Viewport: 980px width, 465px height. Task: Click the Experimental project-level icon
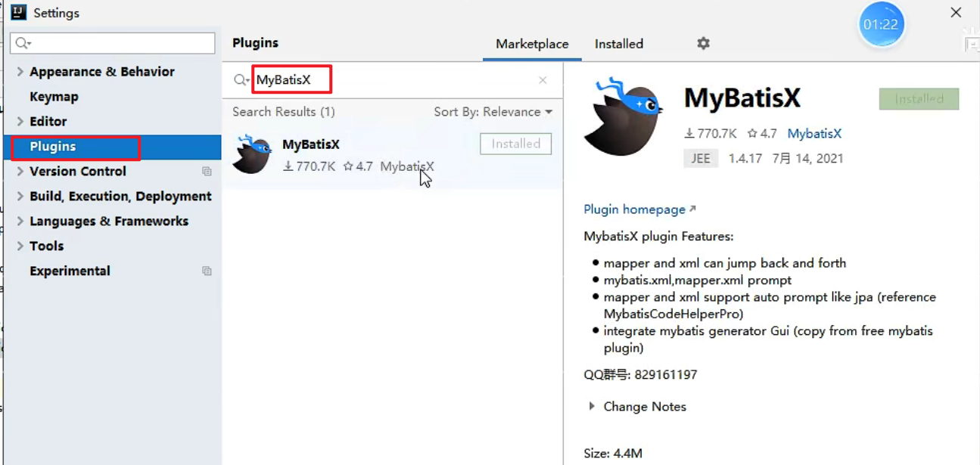tap(207, 271)
